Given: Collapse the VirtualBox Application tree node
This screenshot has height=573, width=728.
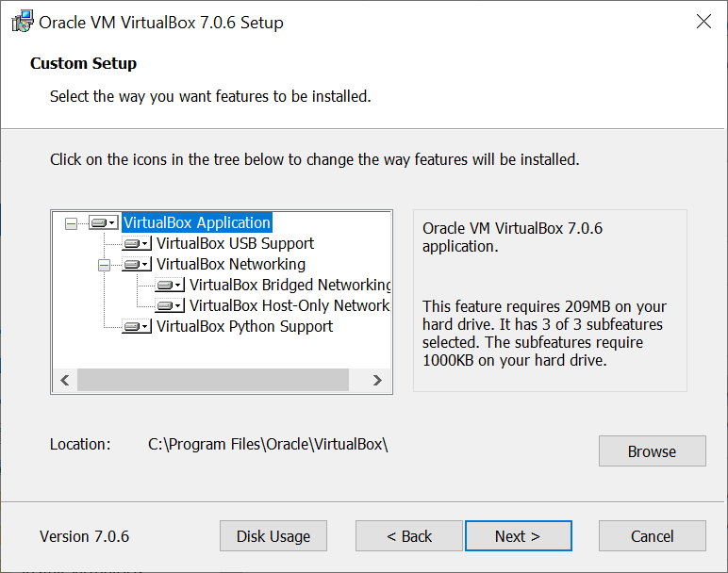Looking at the screenshot, I should click(71, 224).
